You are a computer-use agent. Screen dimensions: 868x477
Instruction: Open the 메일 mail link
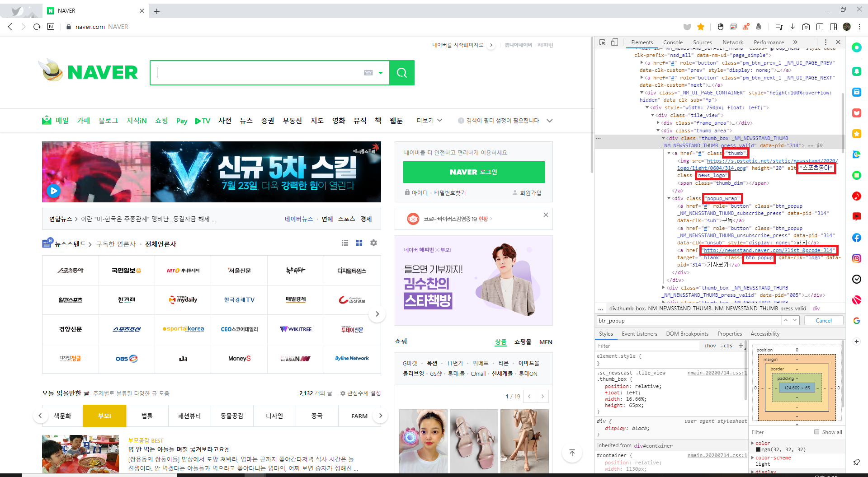[56, 121]
